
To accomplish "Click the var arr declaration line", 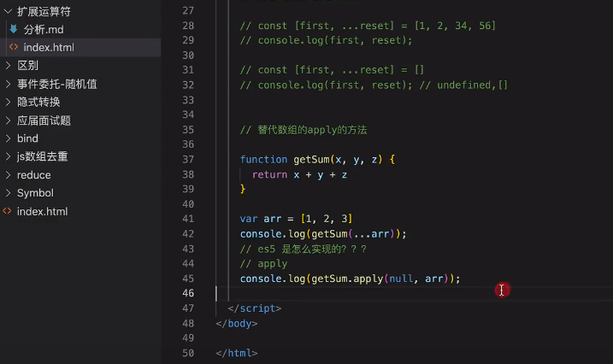I will (x=297, y=219).
